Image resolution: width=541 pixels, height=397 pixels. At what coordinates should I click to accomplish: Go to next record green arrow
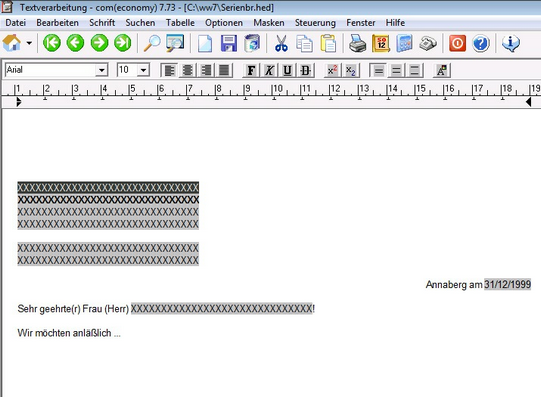(x=99, y=43)
